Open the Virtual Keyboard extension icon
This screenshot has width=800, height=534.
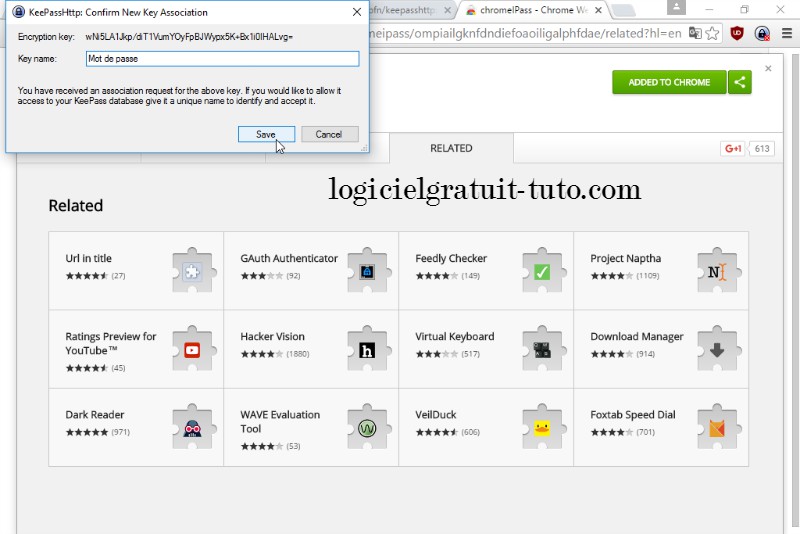click(x=542, y=349)
